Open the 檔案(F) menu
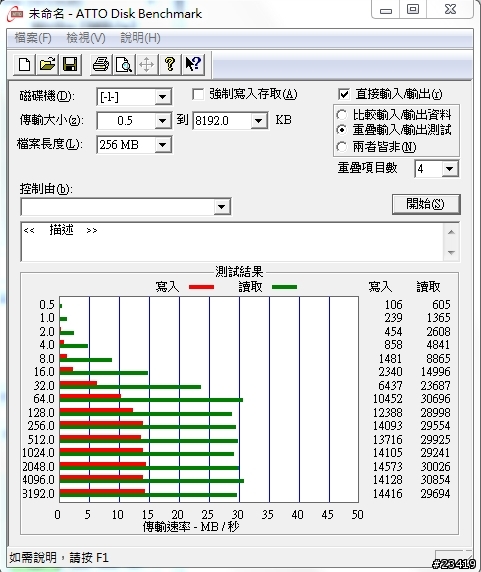The image size is (481, 572). (x=33, y=38)
